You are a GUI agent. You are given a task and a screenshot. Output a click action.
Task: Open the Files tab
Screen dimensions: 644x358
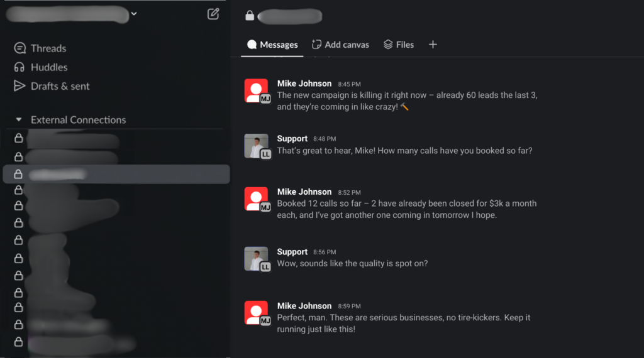tap(399, 45)
